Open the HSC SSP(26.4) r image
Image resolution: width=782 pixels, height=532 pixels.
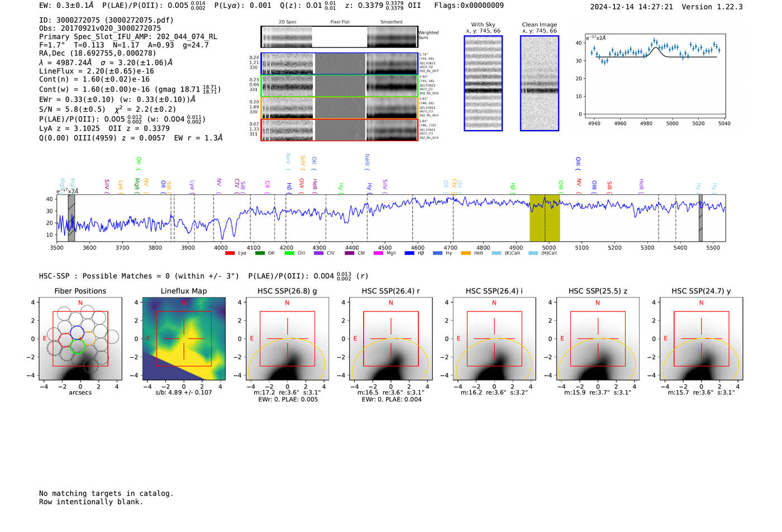click(390, 339)
